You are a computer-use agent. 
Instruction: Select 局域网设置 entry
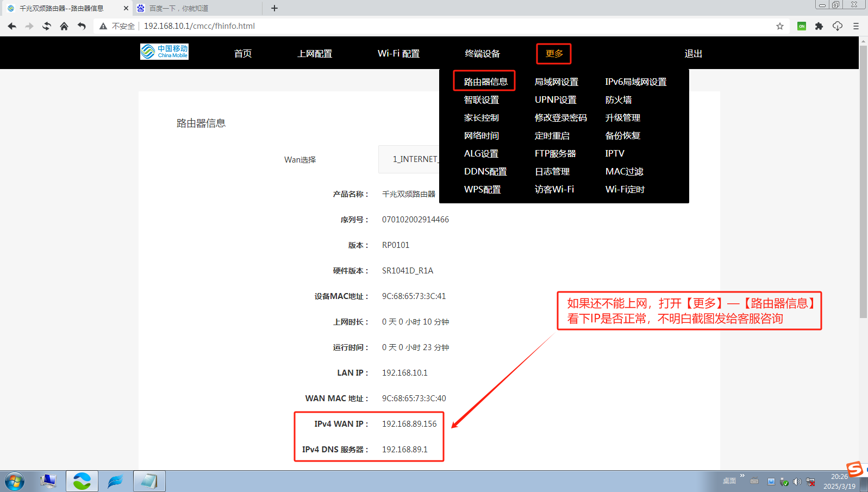[x=557, y=82]
